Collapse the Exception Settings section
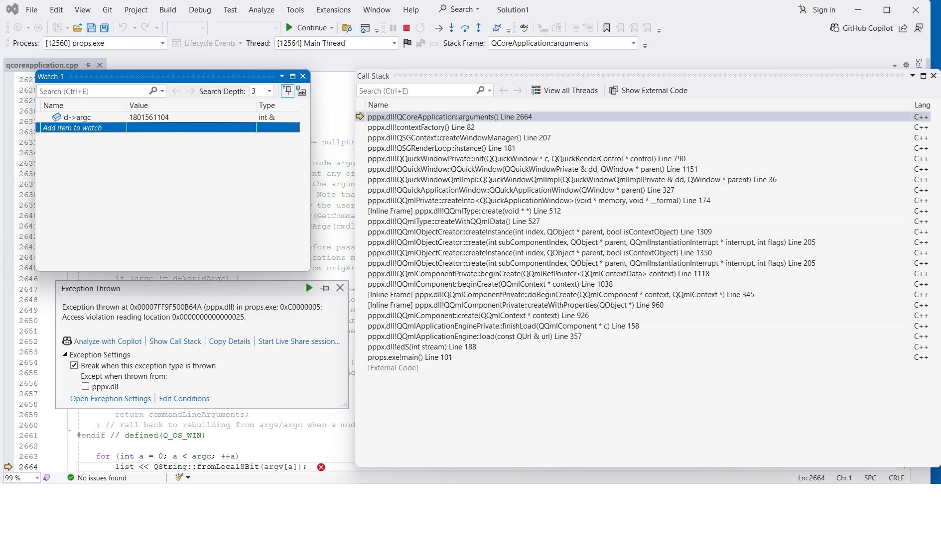941x560 pixels. (65, 354)
